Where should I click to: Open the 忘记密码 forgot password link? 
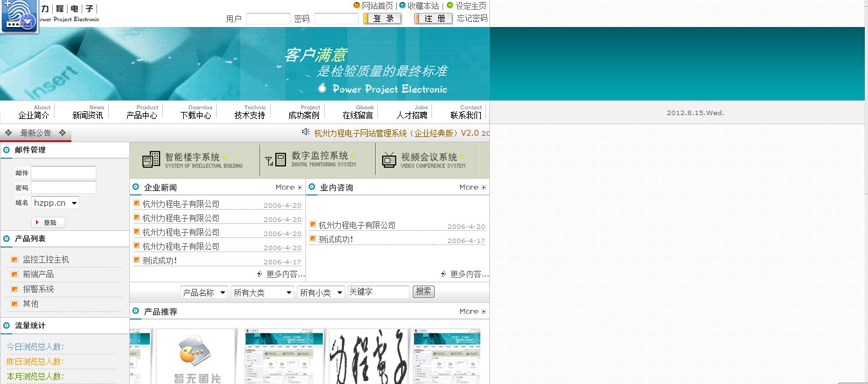[x=473, y=19]
